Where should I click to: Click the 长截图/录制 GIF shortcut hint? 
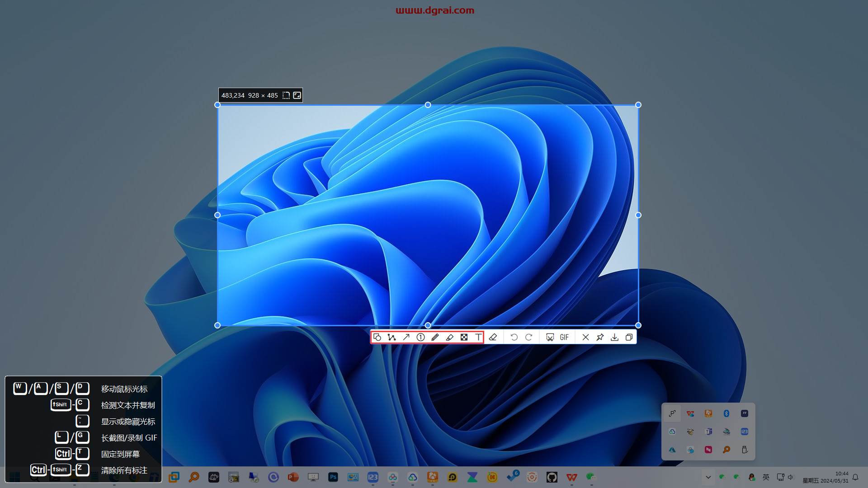[129, 438]
